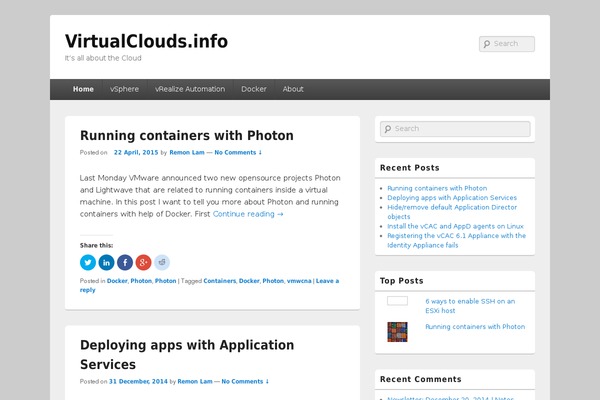This screenshot has height=400, width=600.
Task: Click Continue reading link
Action: pos(248,214)
